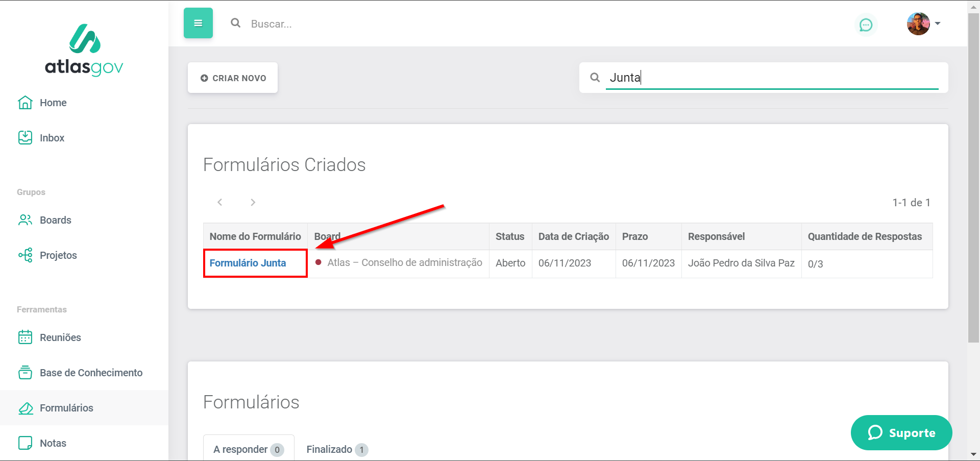Open Reuniões calendar tool

[60, 337]
